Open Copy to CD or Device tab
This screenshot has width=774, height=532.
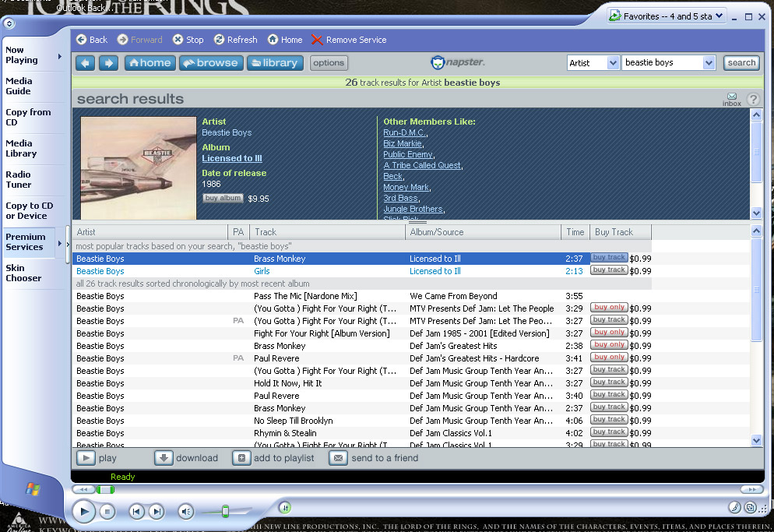(x=29, y=210)
